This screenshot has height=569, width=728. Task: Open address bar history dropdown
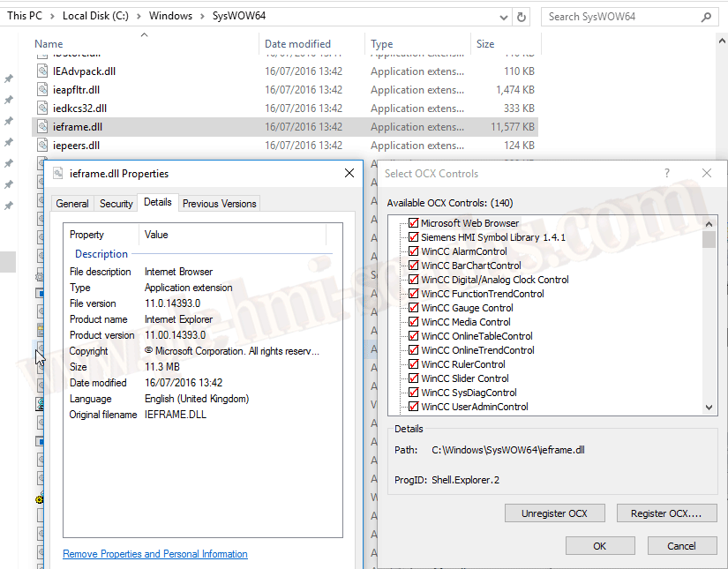[x=501, y=17]
